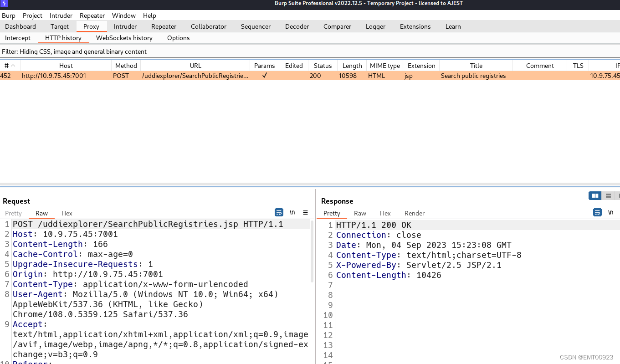620x364 pixels.
Task: Sort by the Method column header
Action: (126, 66)
